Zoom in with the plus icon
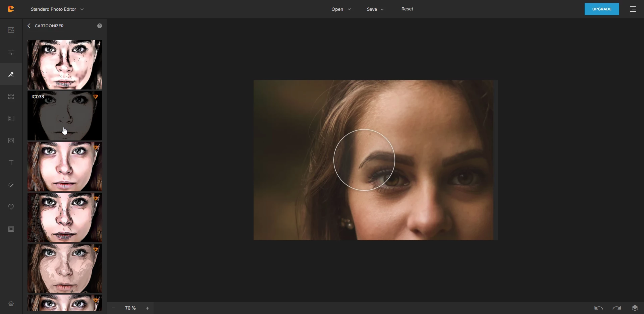 coord(147,308)
